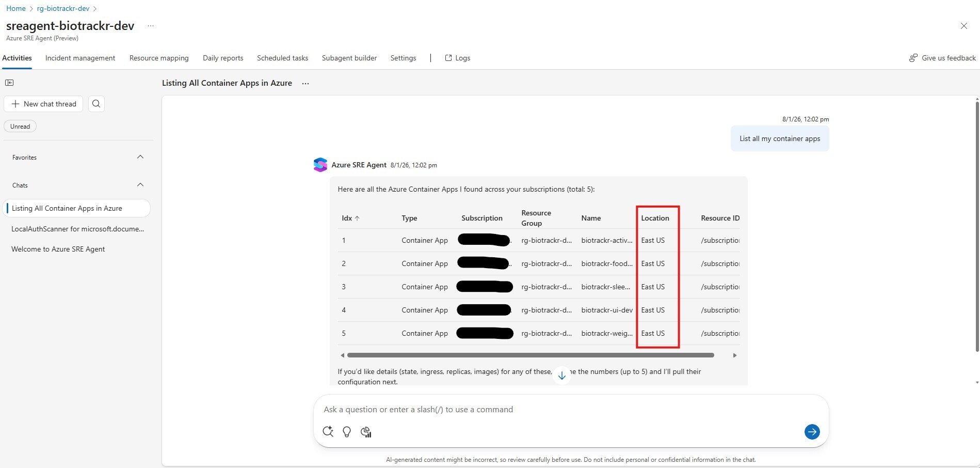Screen dimensions: 980x468
Task: Click the search chats magnifier icon
Action: click(96, 104)
